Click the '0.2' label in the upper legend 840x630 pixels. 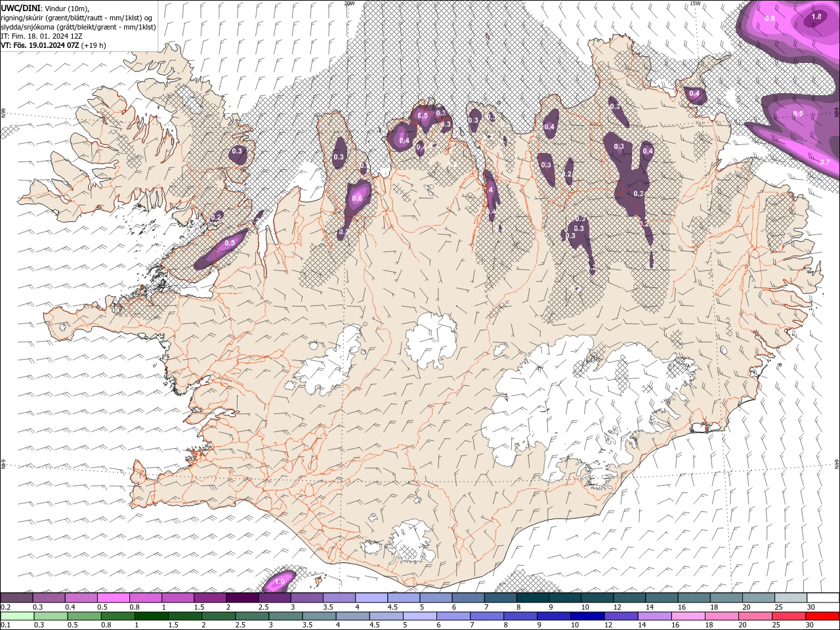[5, 607]
